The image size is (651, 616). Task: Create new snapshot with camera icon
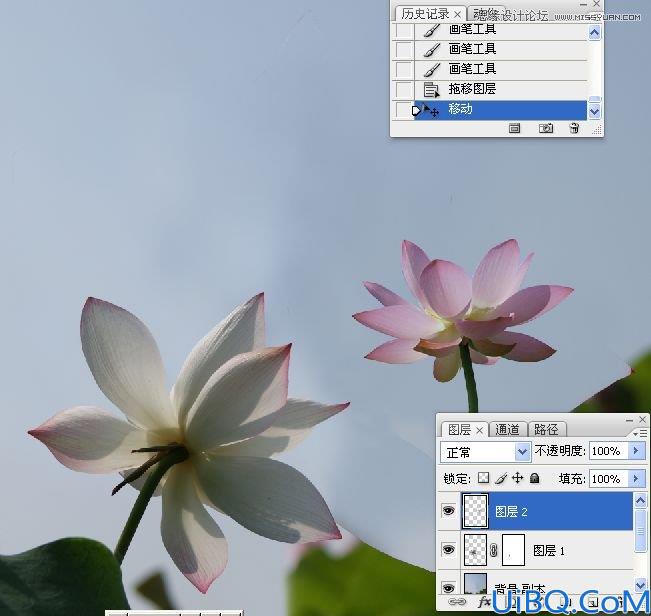[546, 128]
